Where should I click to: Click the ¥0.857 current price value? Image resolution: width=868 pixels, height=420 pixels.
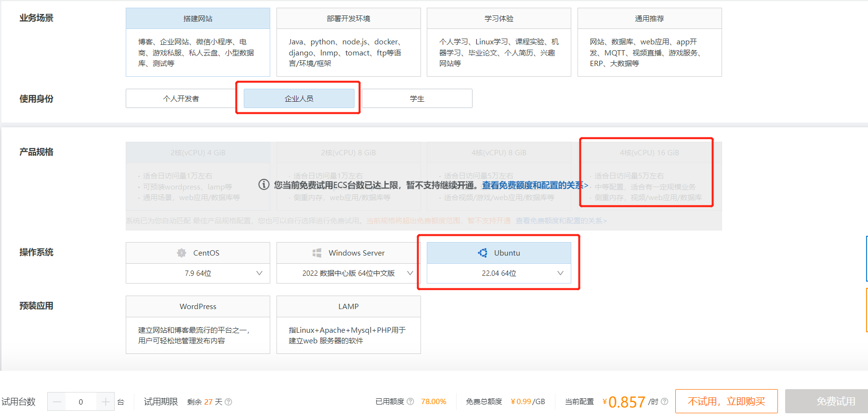(624, 402)
